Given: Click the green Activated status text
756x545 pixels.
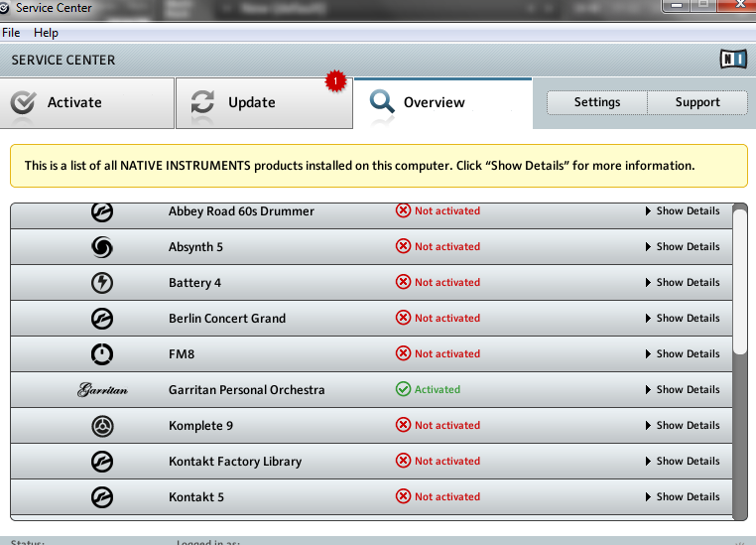Looking at the screenshot, I should tap(438, 389).
